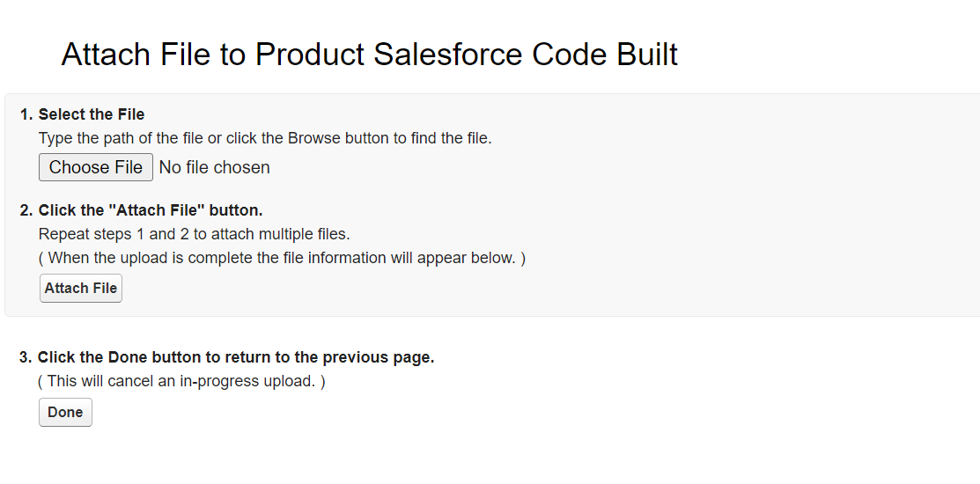Viewport: 980px width, 484px height.
Task: Click Done to return to previous page
Action: tap(65, 412)
